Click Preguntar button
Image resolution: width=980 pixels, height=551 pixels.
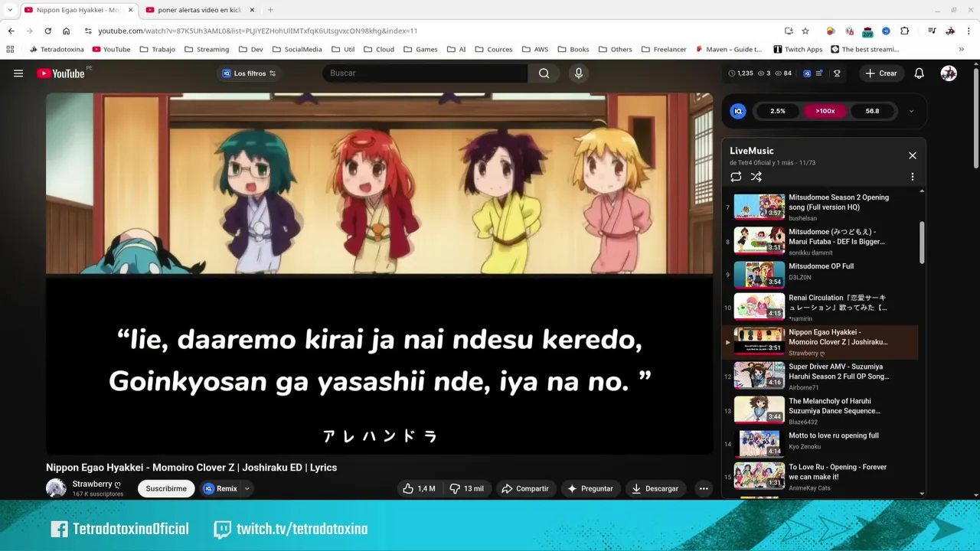[x=590, y=488]
